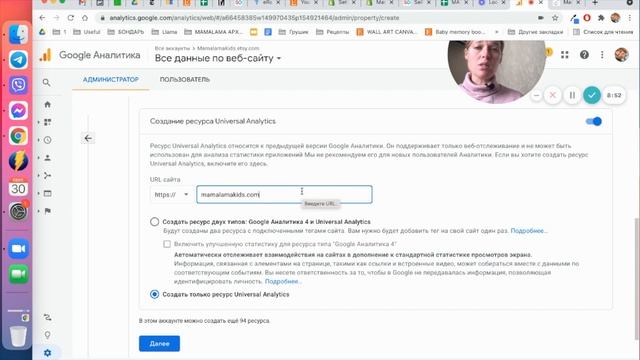Open Список для чтения reading list

[x=603, y=32]
